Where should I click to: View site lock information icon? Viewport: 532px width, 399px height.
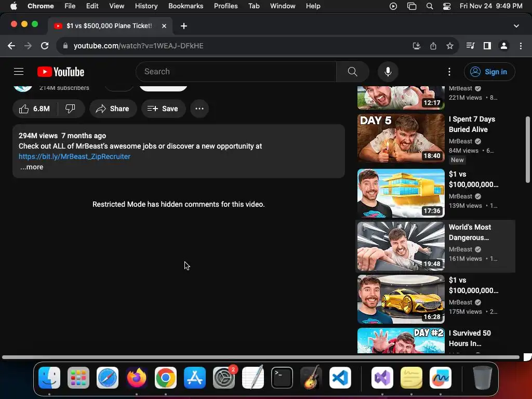(65, 46)
